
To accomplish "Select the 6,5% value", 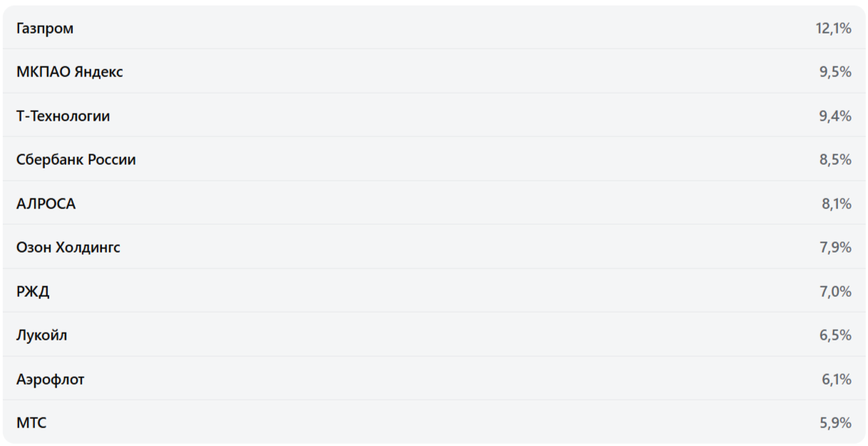I will point(835,335).
